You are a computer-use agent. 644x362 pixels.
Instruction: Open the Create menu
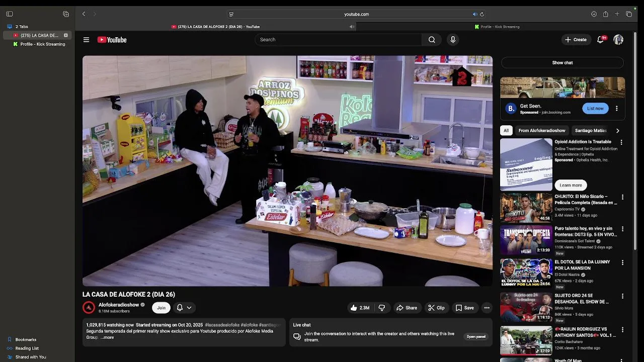(x=576, y=40)
